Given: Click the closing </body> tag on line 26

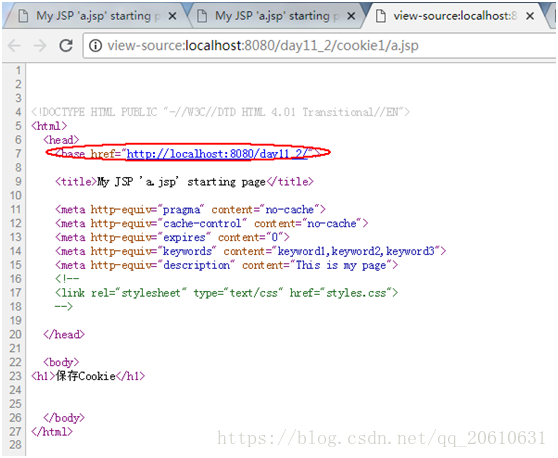Looking at the screenshot, I should [64, 418].
